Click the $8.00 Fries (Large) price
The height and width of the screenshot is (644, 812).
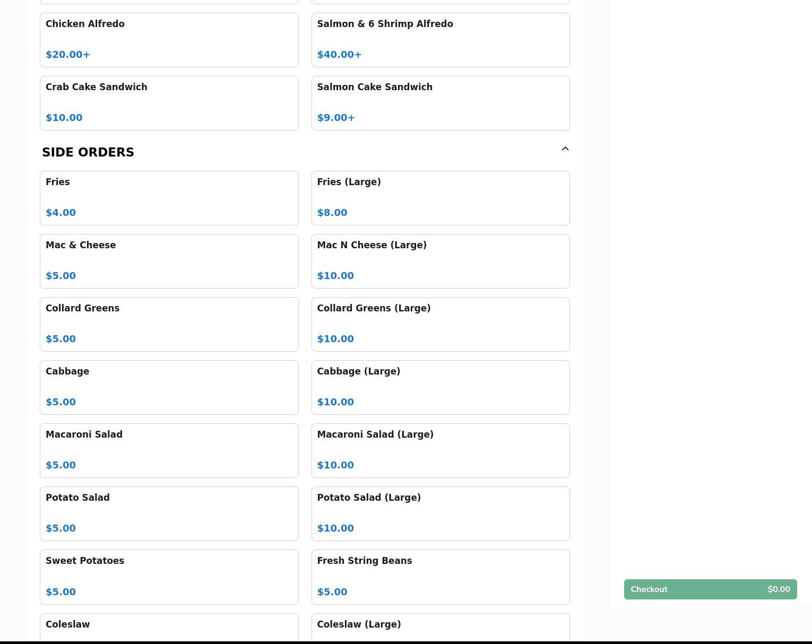click(x=332, y=213)
